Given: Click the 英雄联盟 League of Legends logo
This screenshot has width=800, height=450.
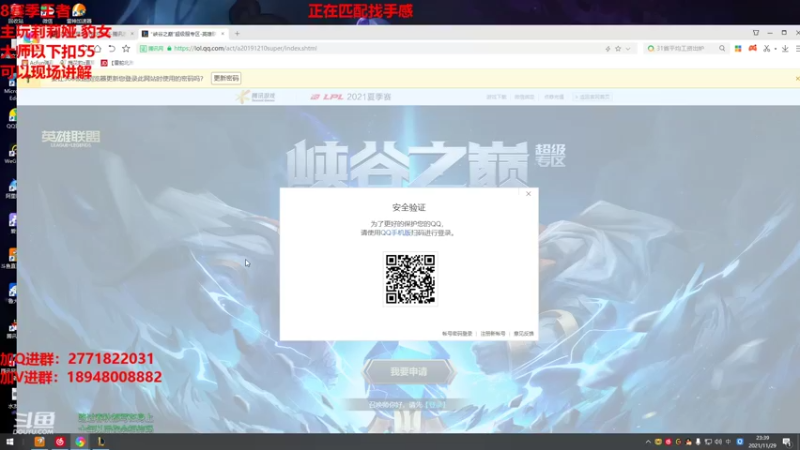Looking at the screenshot, I should [71, 139].
